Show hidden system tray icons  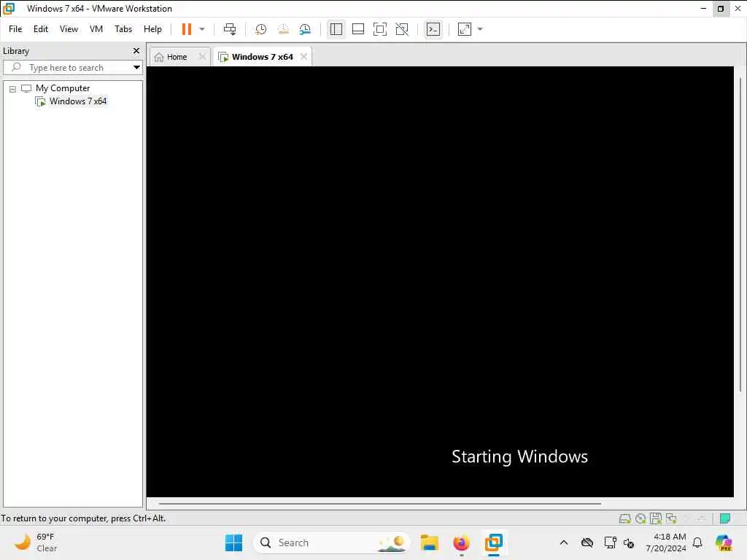pos(564,542)
